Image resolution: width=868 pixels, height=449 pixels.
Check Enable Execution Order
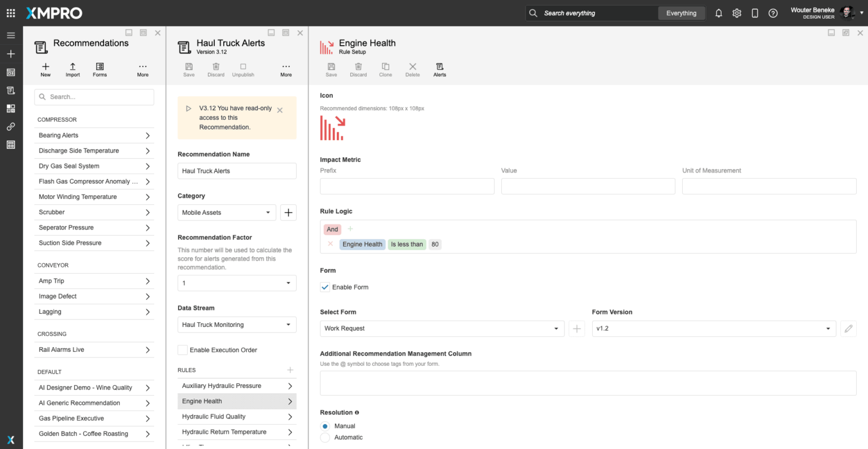[183, 350]
